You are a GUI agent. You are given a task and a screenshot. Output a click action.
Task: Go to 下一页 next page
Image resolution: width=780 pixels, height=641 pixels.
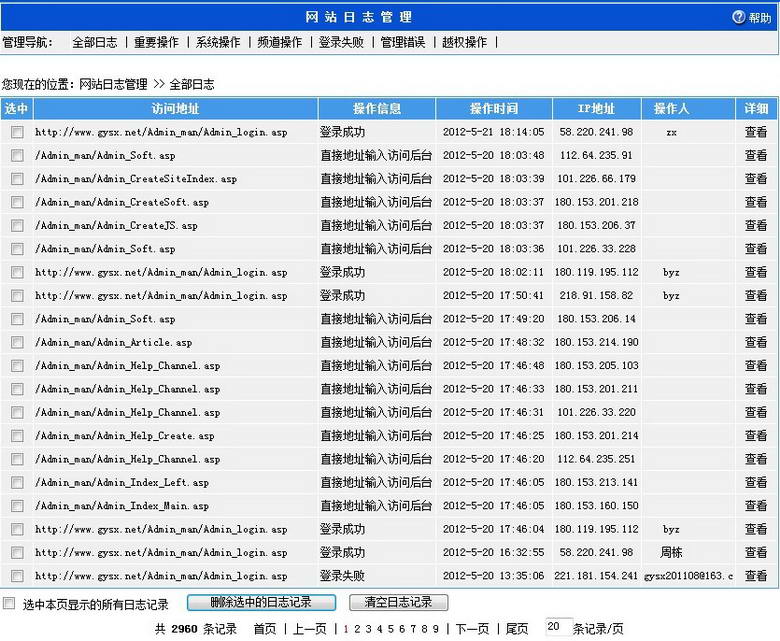[473, 629]
